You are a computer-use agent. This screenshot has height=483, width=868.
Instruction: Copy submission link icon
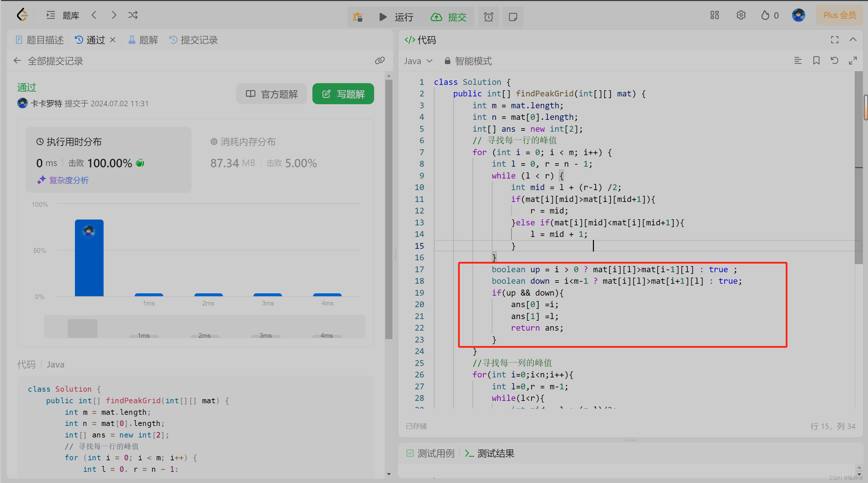click(x=380, y=61)
